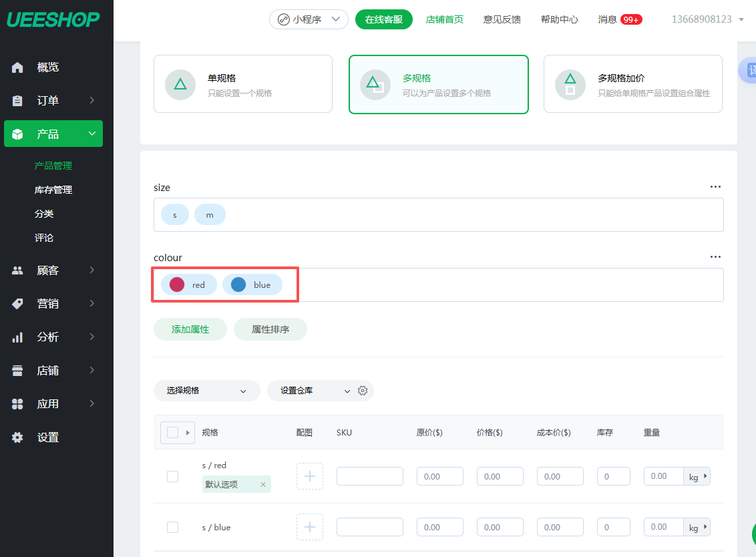This screenshot has width=756, height=557.
Task: Tick the s / red row checkbox
Action: click(x=172, y=476)
